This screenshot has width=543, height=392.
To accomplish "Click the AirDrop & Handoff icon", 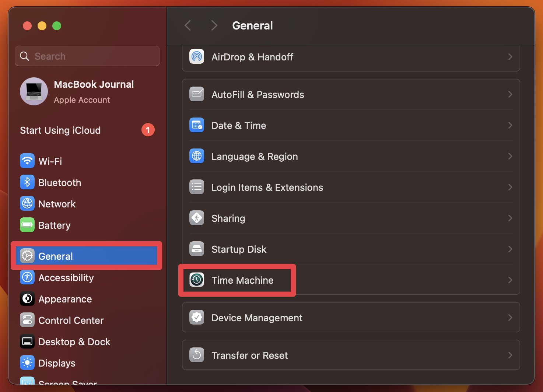I will pyautogui.click(x=197, y=56).
